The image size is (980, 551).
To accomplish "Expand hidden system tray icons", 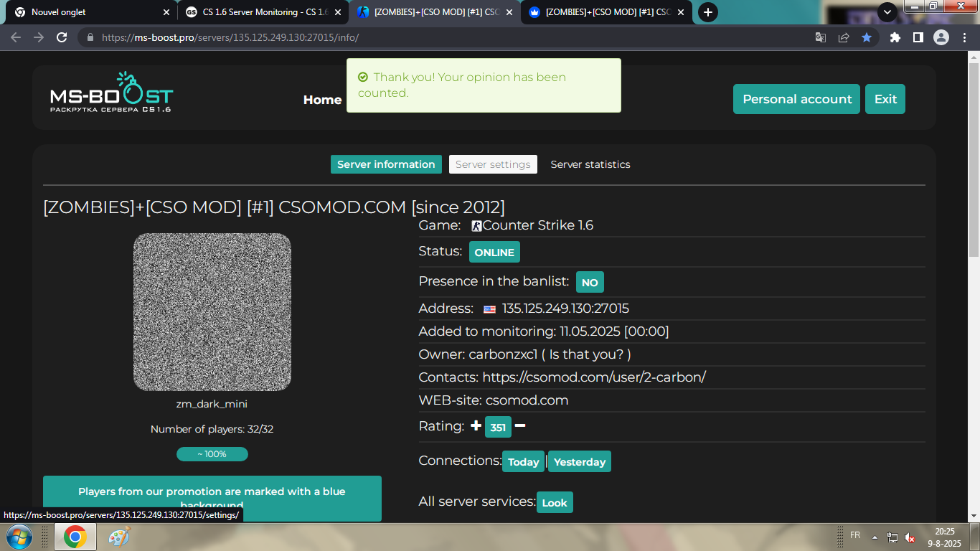I will (875, 537).
